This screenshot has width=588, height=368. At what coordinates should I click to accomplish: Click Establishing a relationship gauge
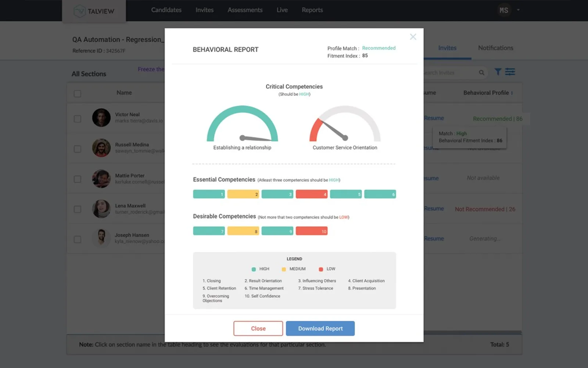click(x=242, y=124)
